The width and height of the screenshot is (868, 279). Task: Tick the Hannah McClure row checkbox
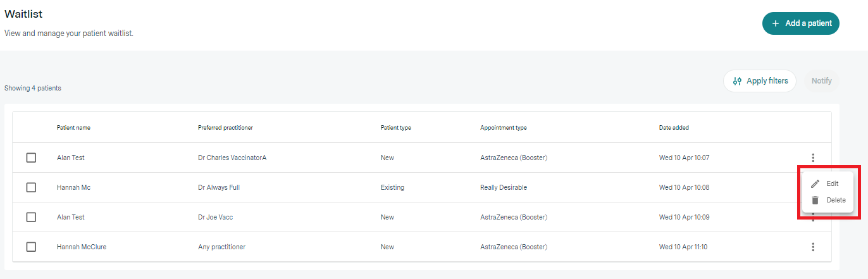coord(31,247)
